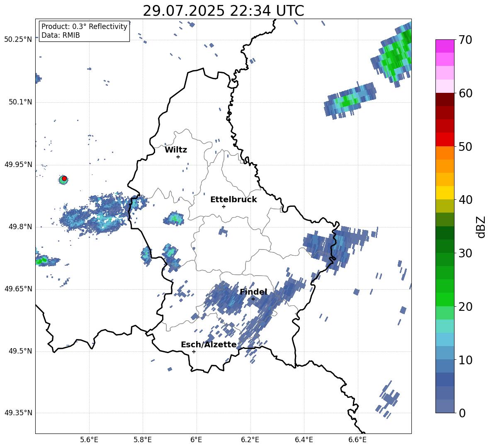The height and width of the screenshot is (448, 491).
Task: Pick the yellow colorbar segment above 40
Action: click(445, 193)
